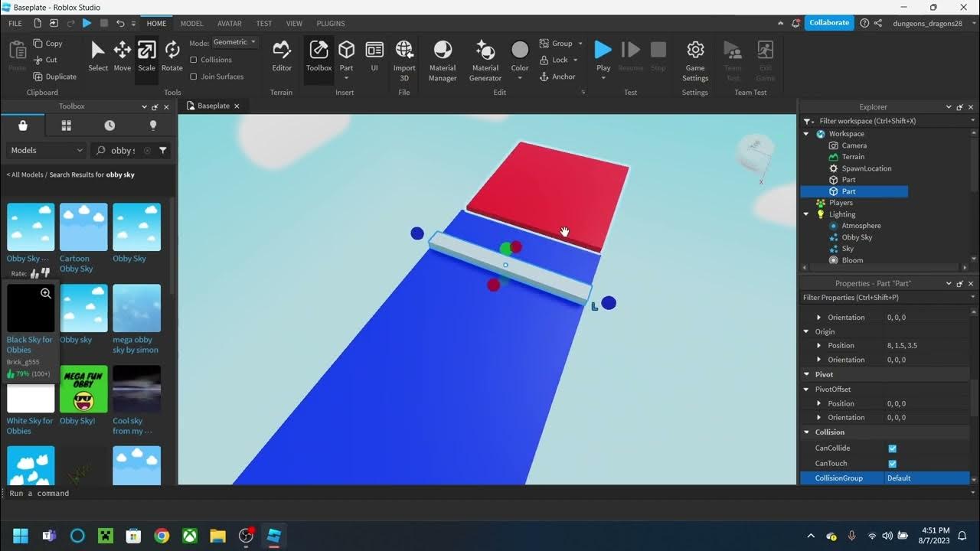Click the Group tool
This screenshot has height=551, width=980.
(x=556, y=44)
